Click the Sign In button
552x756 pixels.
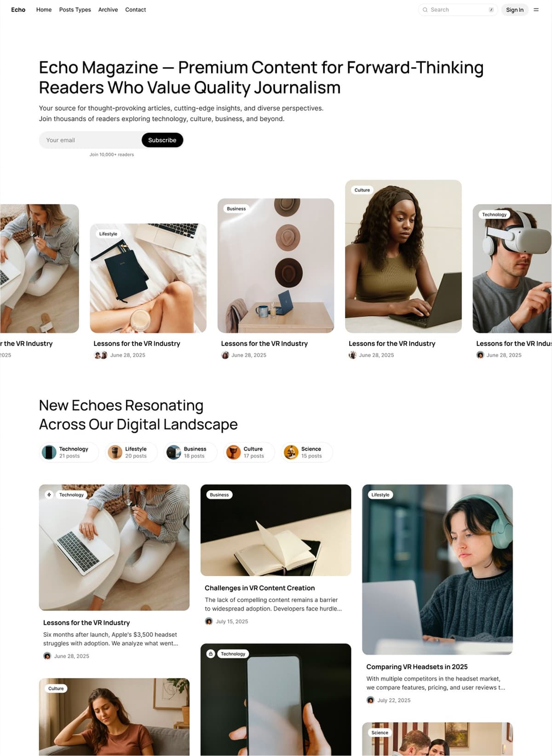515,10
